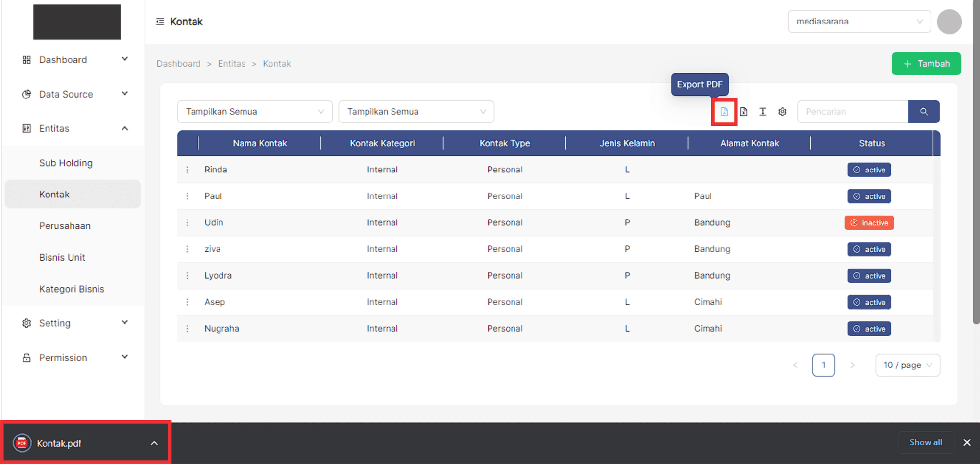The image size is (980, 464).
Task: Open the mediasarana account dropdown
Action: 858,22
